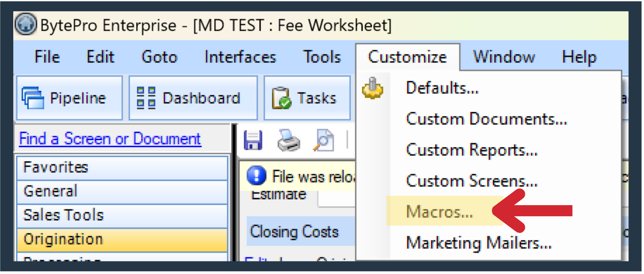Open Marketing Mailers... menu entry
The height and width of the screenshot is (274, 644).
click(479, 243)
